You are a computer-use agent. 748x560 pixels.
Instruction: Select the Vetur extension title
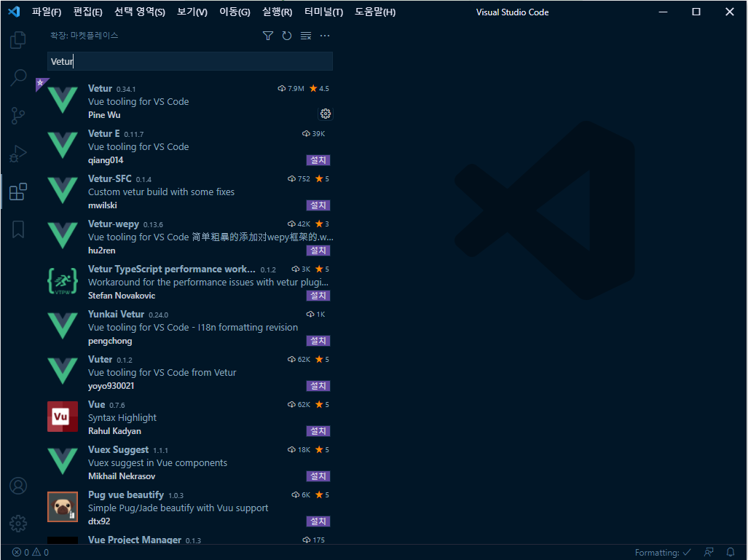[101, 89]
